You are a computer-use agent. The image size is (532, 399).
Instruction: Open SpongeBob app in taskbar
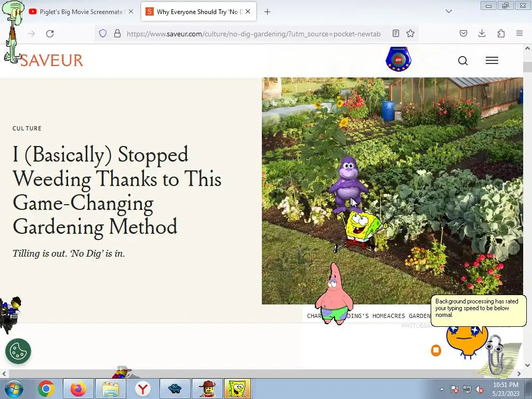[237, 389]
